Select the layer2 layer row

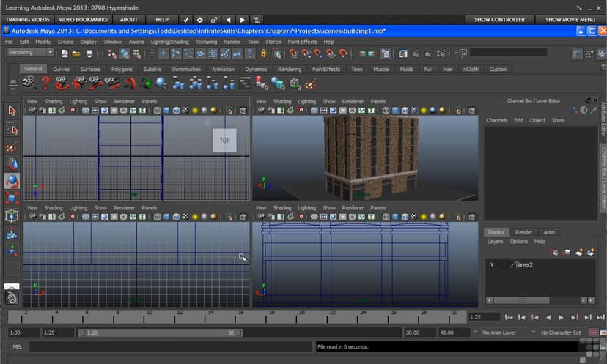[540, 264]
